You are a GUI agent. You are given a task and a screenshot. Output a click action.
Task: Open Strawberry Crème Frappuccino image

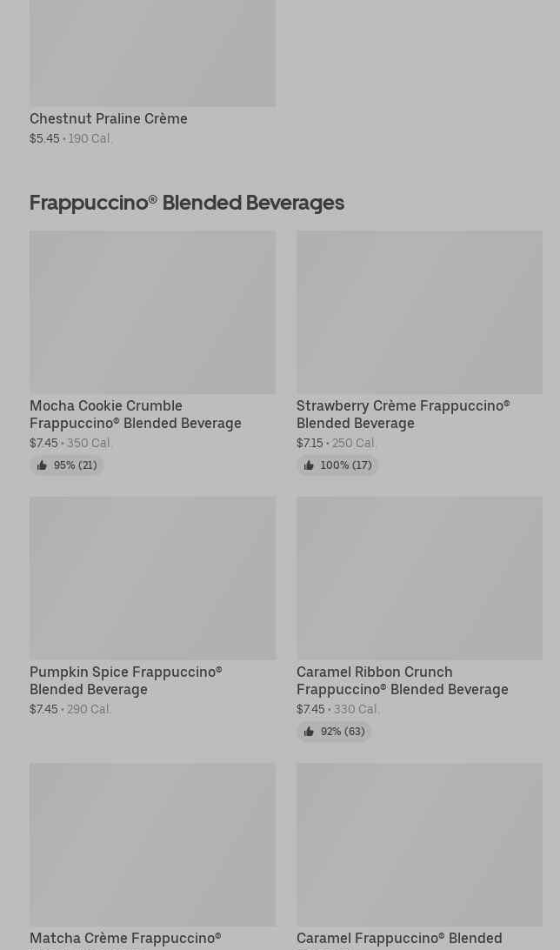[419, 311]
